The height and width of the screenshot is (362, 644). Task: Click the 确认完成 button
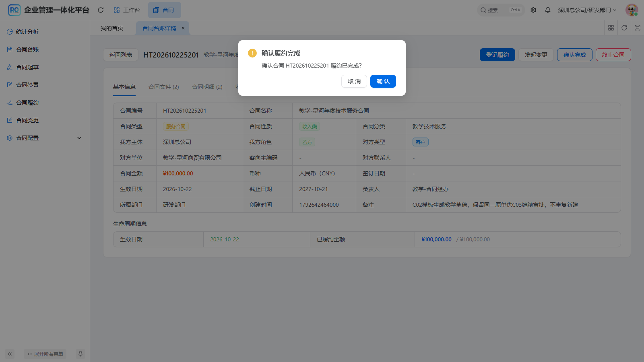point(575,55)
